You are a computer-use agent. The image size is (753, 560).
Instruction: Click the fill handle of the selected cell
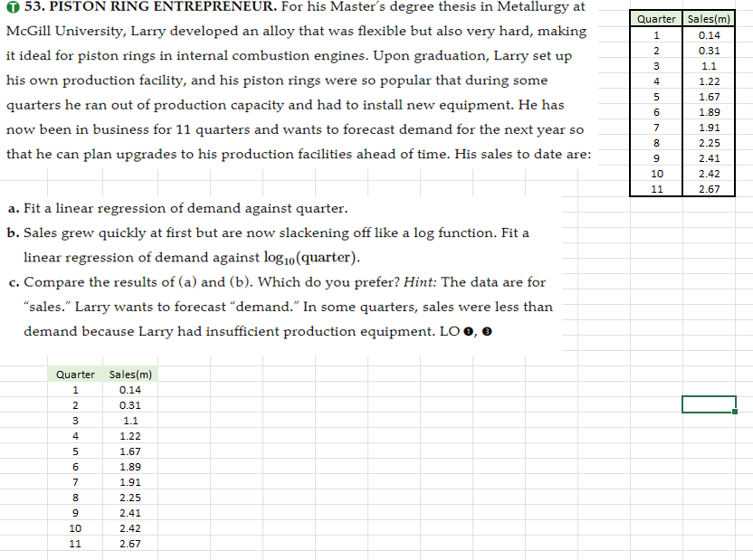(x=734, y=413)
